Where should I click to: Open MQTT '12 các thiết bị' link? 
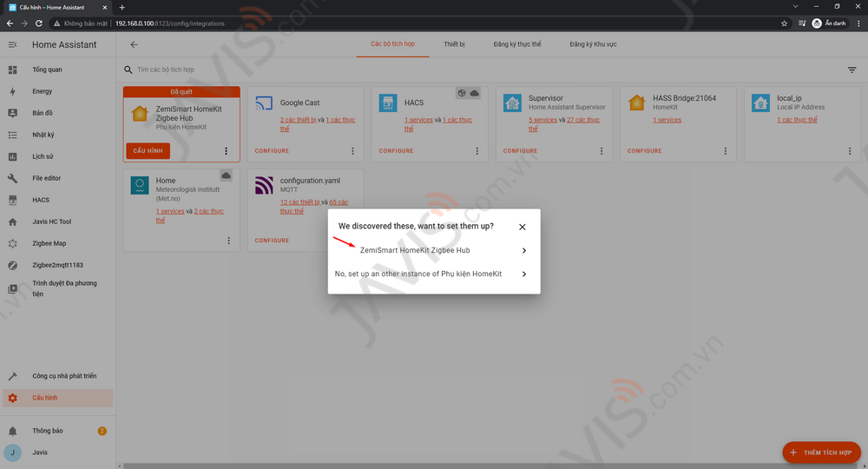[x=300, y=202]
